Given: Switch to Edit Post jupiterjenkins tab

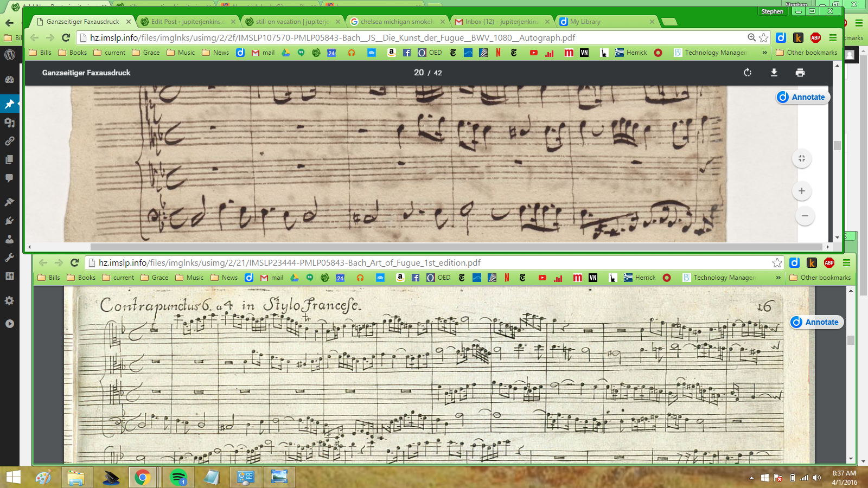Looking at the screenshot, I should point(187,22).
